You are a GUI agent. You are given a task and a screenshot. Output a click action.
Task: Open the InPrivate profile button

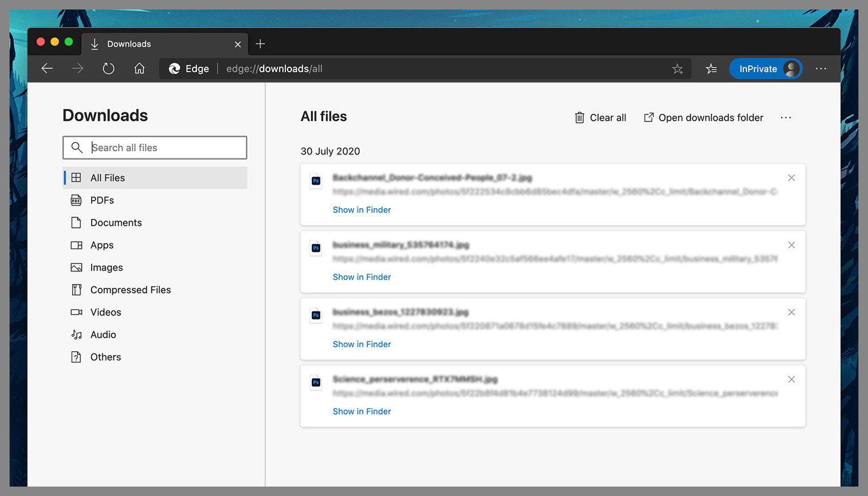click(x=765, y=69)
